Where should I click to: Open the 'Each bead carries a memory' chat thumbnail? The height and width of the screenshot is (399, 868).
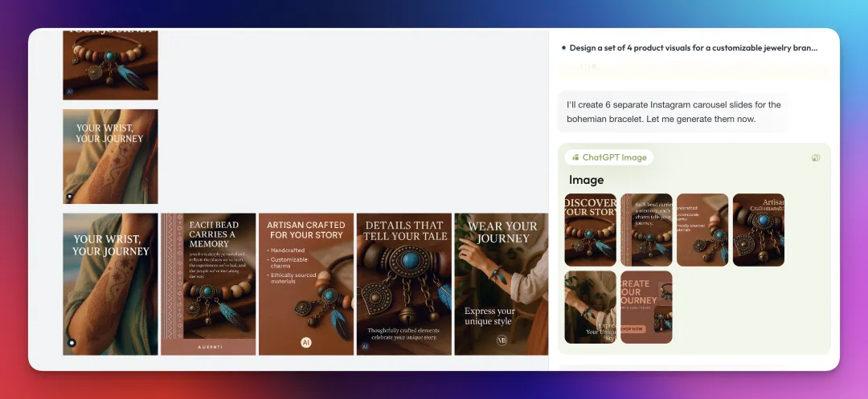click(x=646, y=230)
